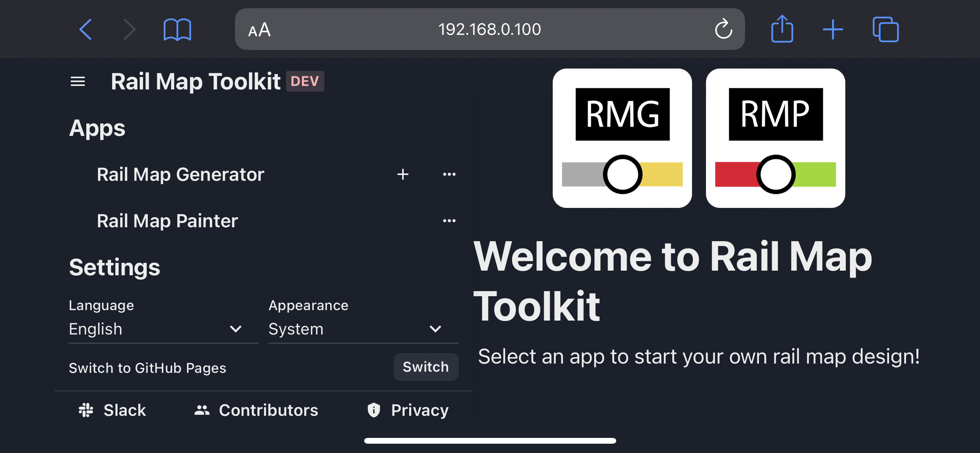Open the ellipsis menu for Rail Map Generator

click(449, 174)
